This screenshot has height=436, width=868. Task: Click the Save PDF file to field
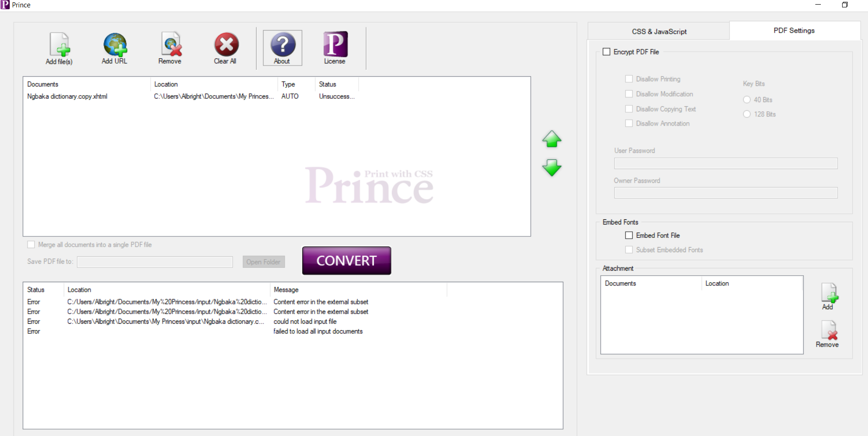tap(155, 262)
